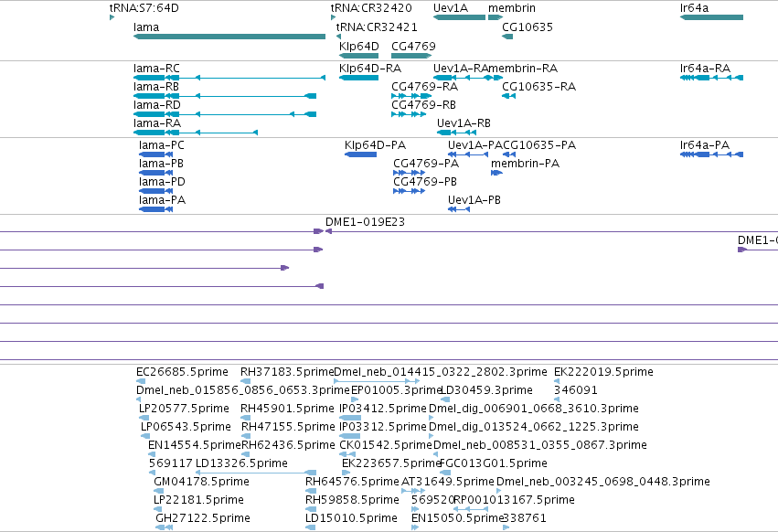Click the tRNA:CR32421 label
This screenshot has width=778, height=532.
click(x=377, y=27)
